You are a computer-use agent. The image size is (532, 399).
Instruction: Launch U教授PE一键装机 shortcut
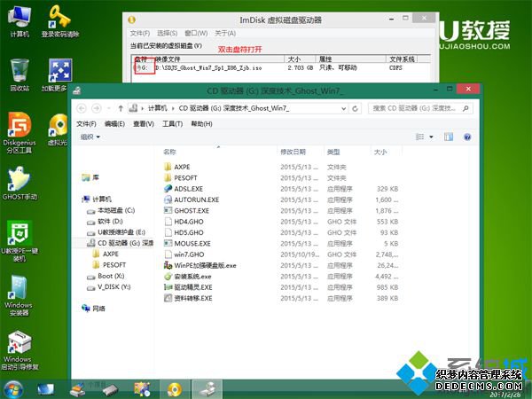20,241
